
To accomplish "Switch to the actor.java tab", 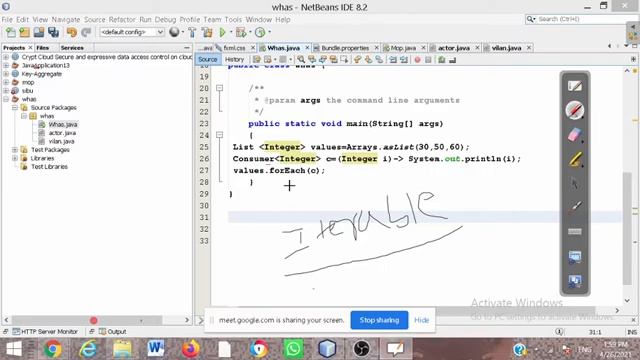I will point(453,48).
